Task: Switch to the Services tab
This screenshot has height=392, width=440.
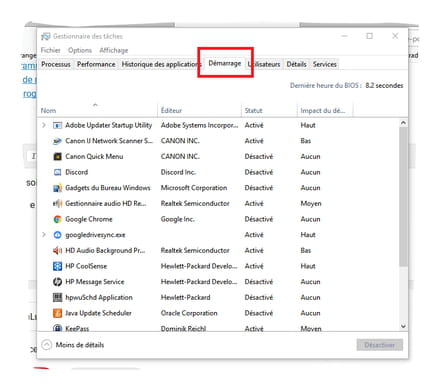Action: pyautogui.click(x=324, y=64)
